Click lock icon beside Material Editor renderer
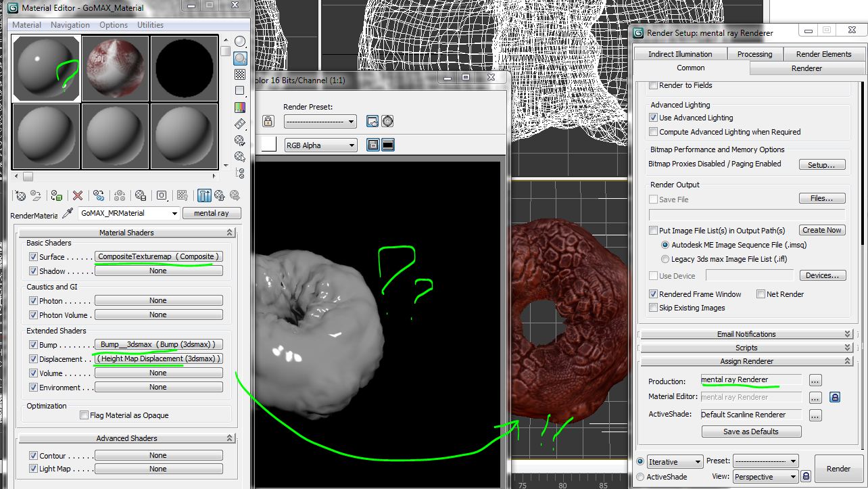This screenshot has height=489, width=868. point(834,398)
